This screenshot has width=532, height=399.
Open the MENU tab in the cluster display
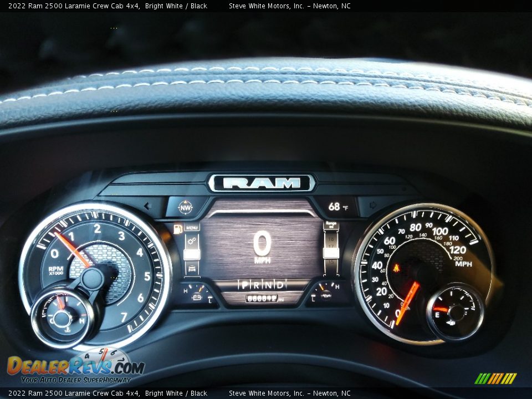tap(192, 228)
